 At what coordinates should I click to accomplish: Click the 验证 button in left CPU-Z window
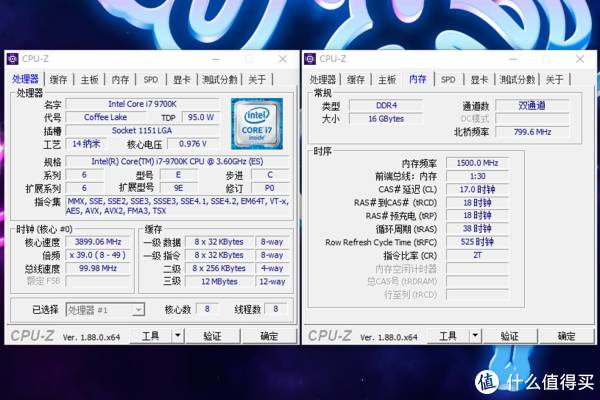click(212, 336)
